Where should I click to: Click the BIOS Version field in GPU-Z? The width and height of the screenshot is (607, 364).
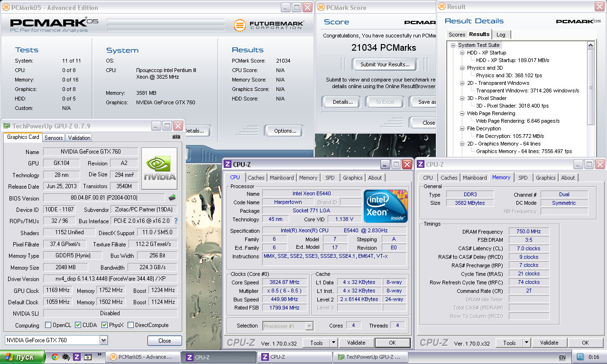(105, 198)
